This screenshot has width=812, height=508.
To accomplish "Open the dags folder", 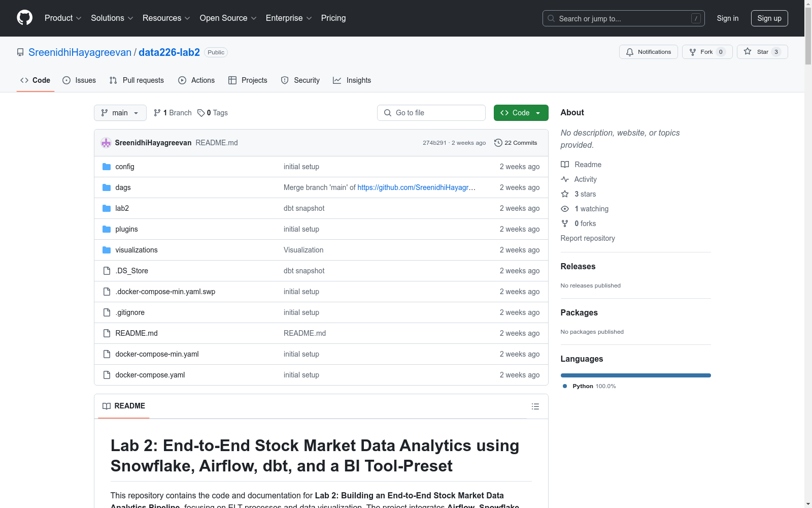I will coord(123,187).
